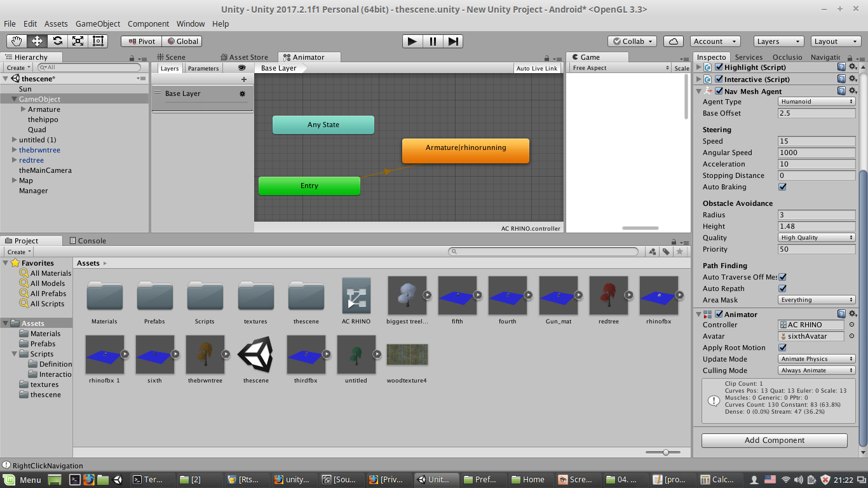Select thescene Unity scene asset
Image resolution: width=868 pixels, height=488 pixels.
(255, 360)
